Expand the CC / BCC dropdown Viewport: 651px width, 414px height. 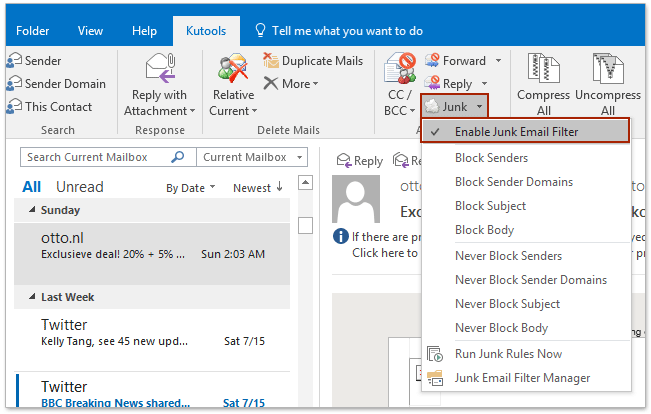[412, 111]
